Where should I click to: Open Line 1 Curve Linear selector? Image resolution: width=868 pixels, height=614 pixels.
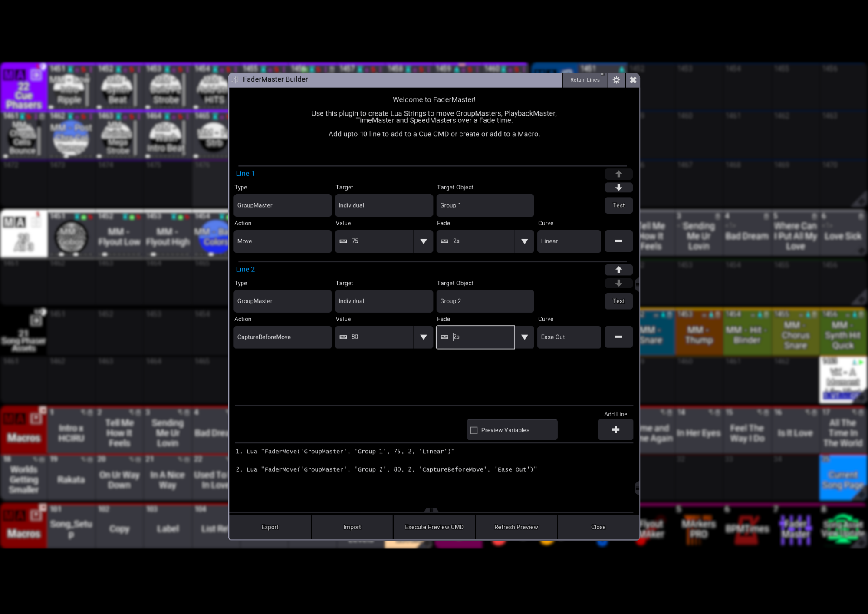click(x=569, y=241)
